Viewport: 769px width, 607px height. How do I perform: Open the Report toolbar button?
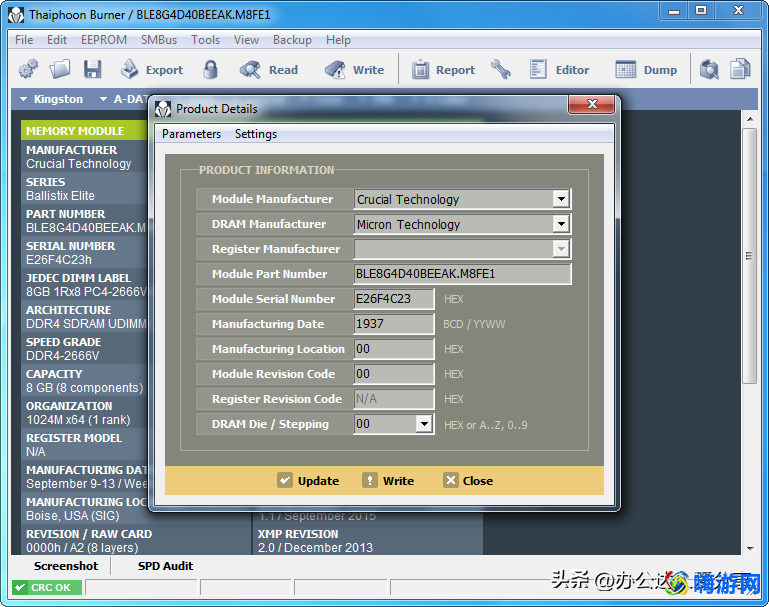[443, 70]
